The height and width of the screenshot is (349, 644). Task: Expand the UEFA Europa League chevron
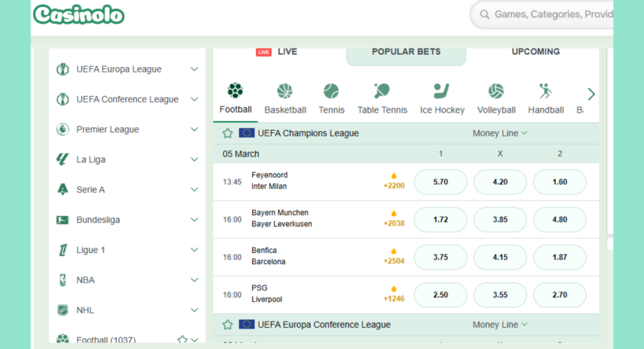click(x=194, y=69)
